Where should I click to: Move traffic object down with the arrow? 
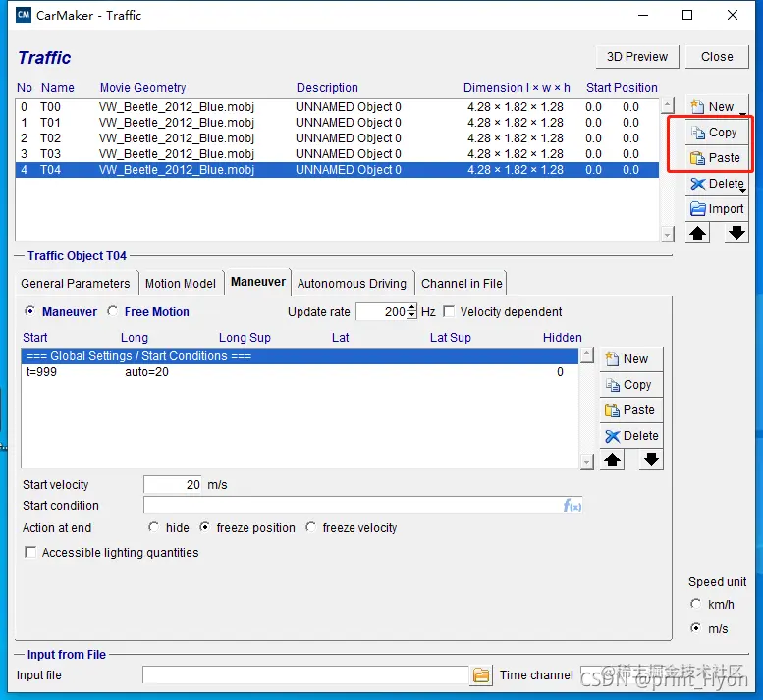pyautogui.click(x=736, y=233)
